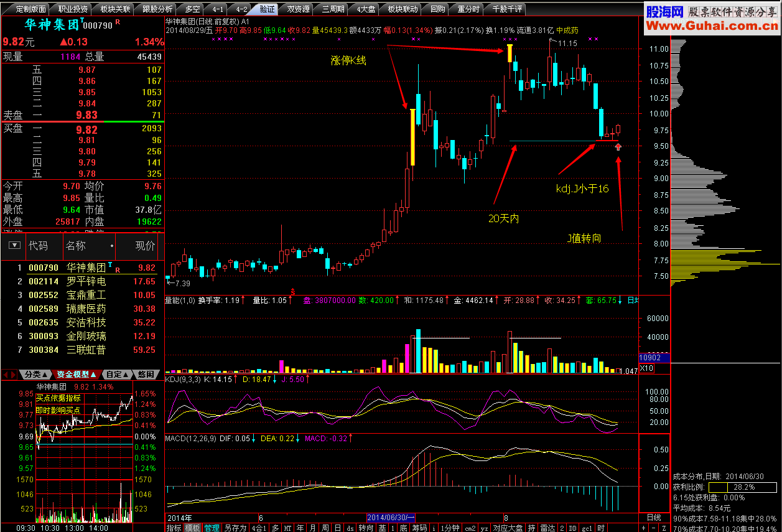Select the 1分钟 period button
The height and width of the screenshot is (532, 782).
tap(450, 528)
